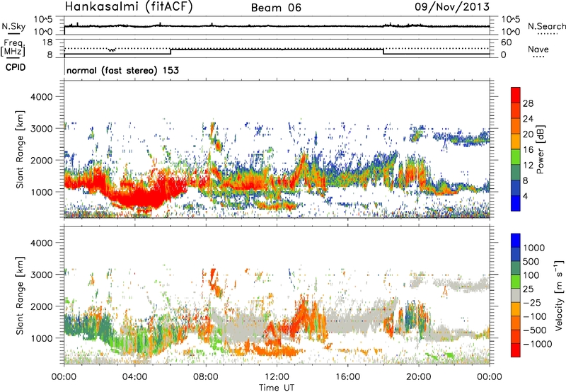
Task: Click 'Slant Range [km]' label of power panel
Action: coord(20,149)
